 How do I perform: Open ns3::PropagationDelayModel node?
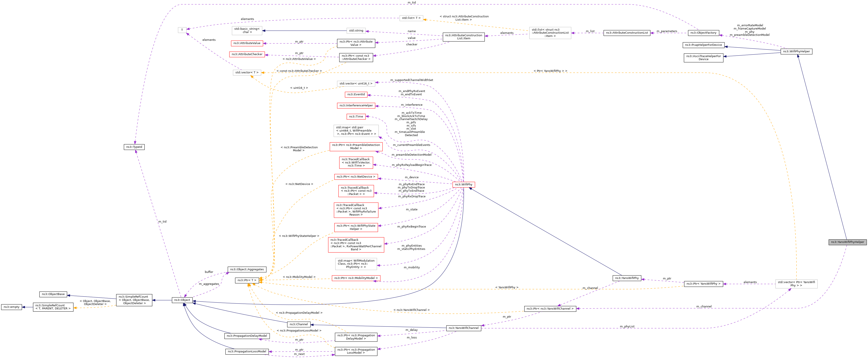(247, 336)
